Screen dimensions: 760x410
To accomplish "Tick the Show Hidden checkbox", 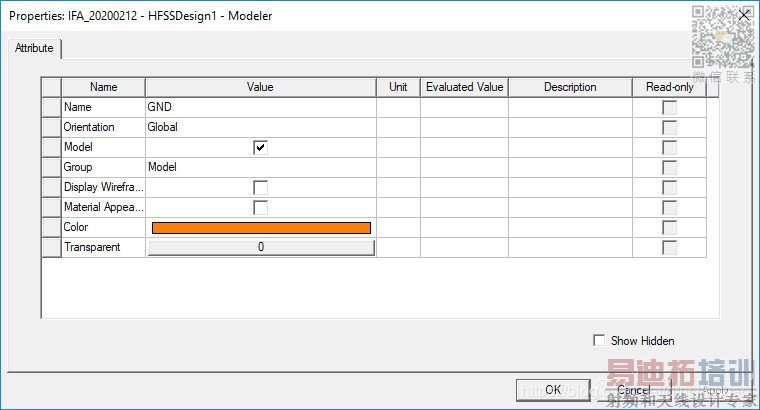I will point(599,341).
